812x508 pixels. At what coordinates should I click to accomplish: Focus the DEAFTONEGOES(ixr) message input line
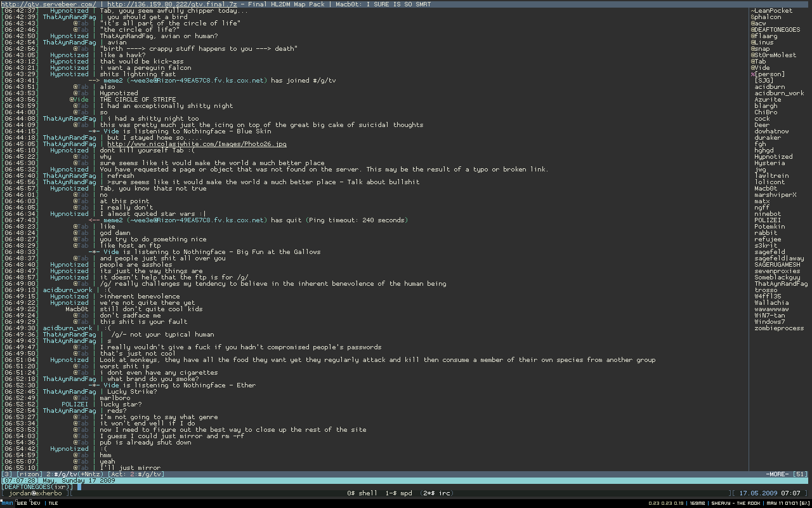point(406,487)
